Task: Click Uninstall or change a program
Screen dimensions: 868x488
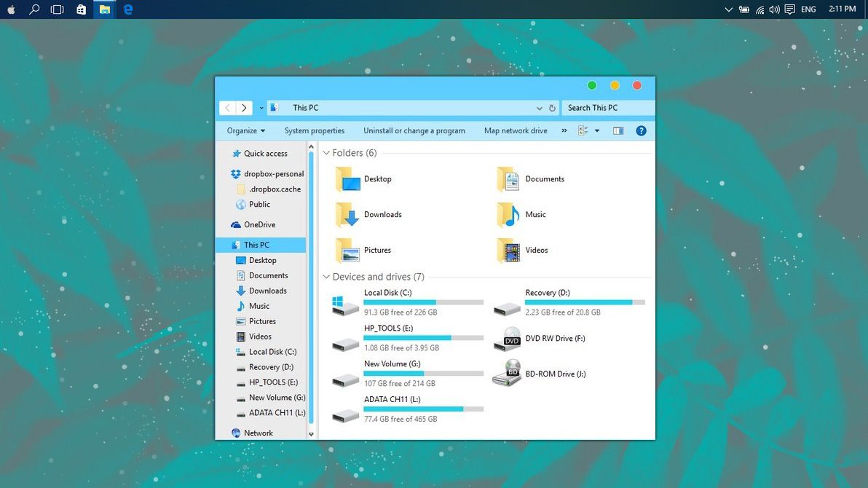Action: [414, 130]
